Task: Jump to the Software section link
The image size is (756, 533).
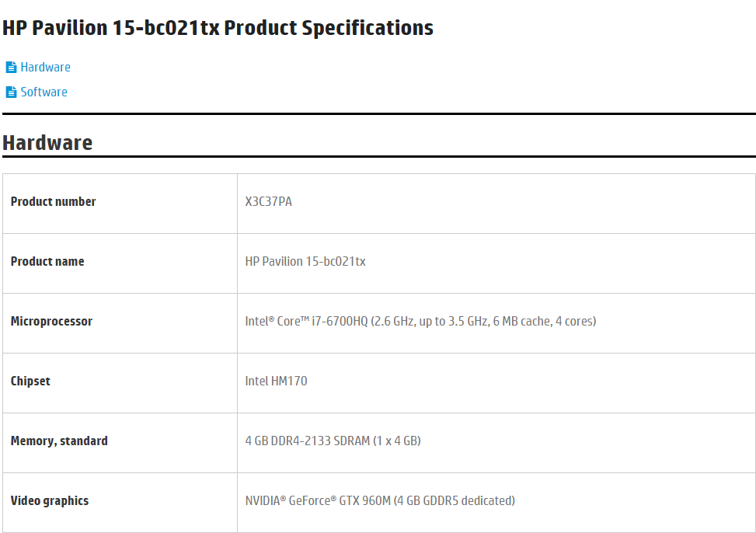Action: (x=44, y=92)
